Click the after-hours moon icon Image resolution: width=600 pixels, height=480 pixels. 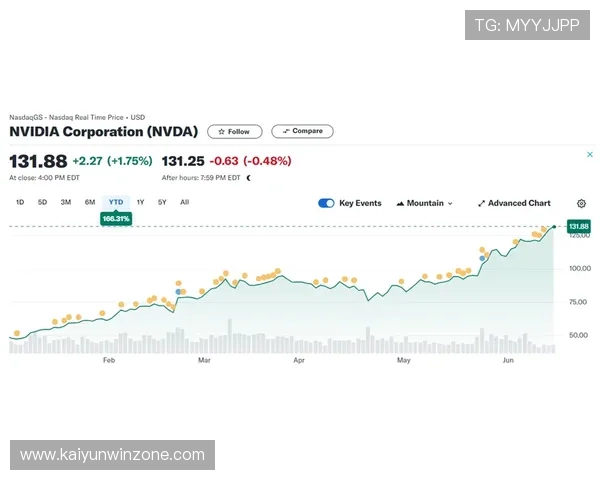tap(249, 178)
